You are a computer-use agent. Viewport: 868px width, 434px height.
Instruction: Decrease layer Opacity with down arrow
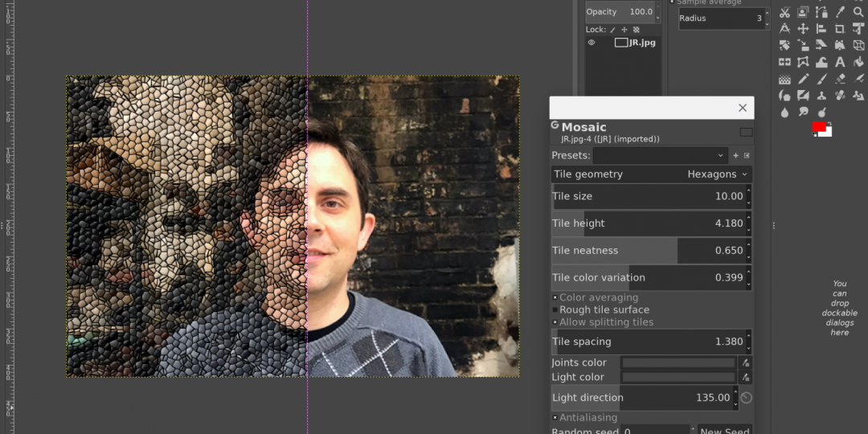tap(657, 18)
